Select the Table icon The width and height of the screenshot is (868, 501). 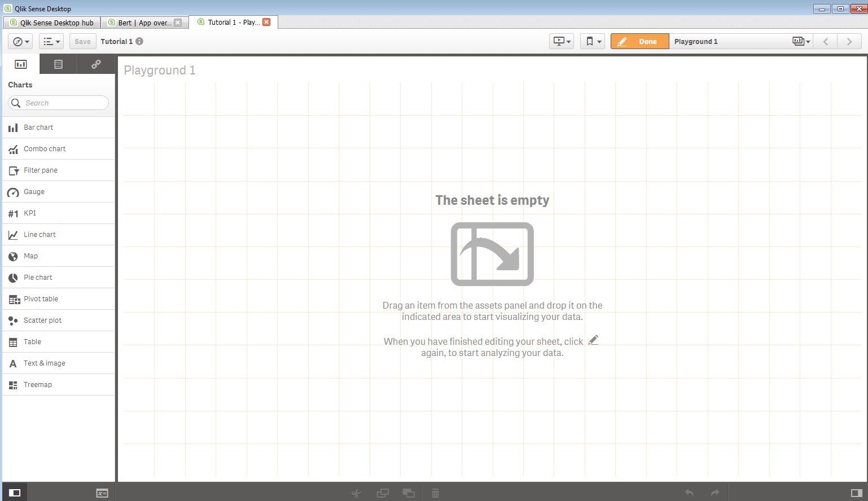[x=13, y=342]
